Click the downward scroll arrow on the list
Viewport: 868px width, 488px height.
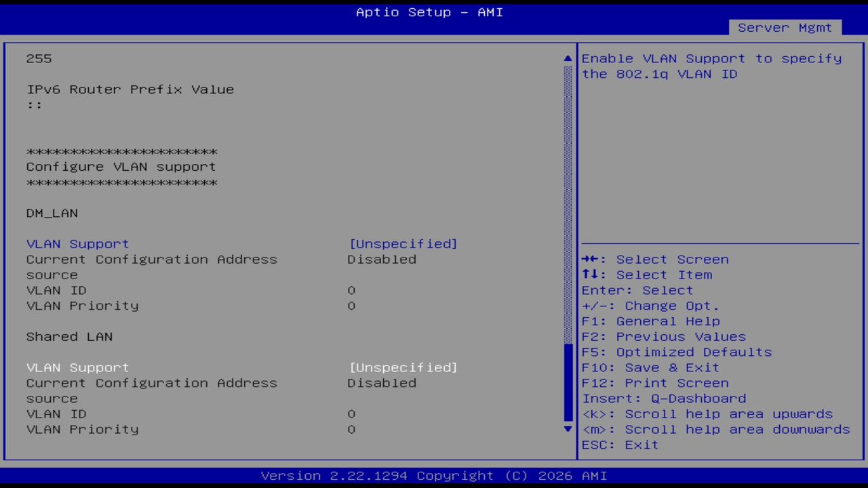click(x=567, y=429)
